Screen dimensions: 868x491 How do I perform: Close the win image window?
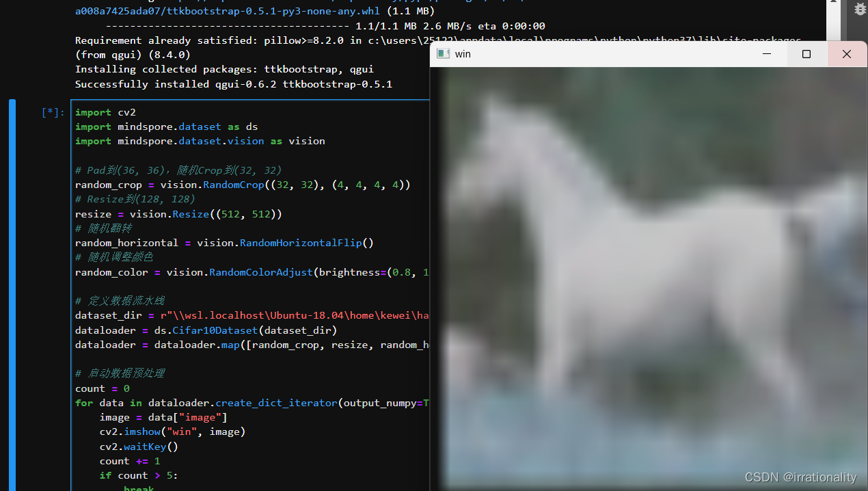[847, 54]
